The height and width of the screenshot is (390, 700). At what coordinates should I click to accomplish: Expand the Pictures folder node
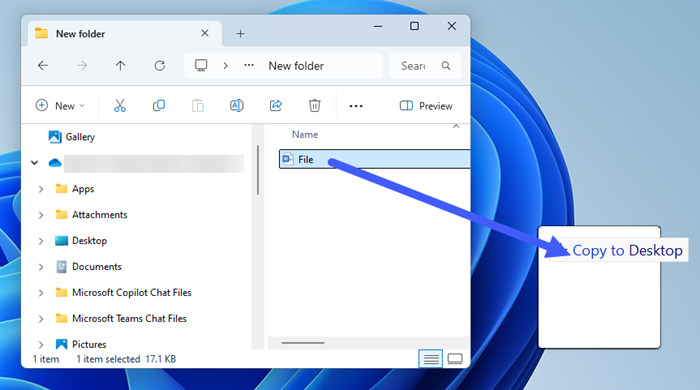41,344
